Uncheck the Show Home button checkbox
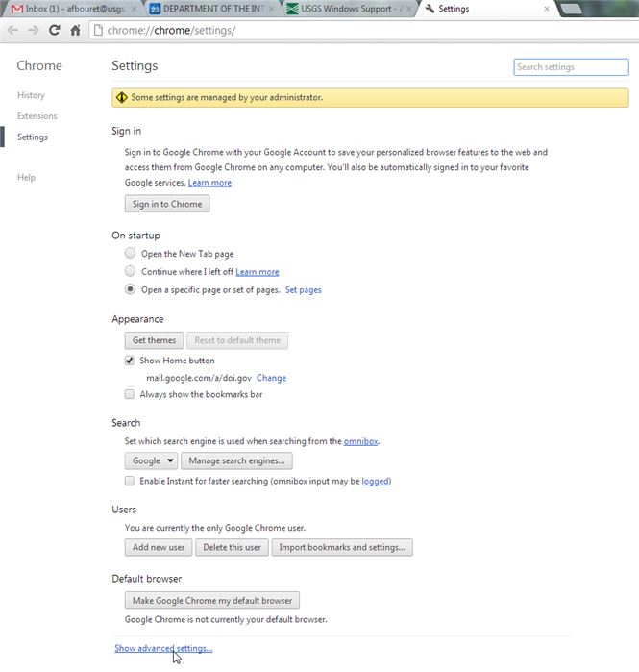This screenshot has width=639, height=672. (x=130, y=361)
